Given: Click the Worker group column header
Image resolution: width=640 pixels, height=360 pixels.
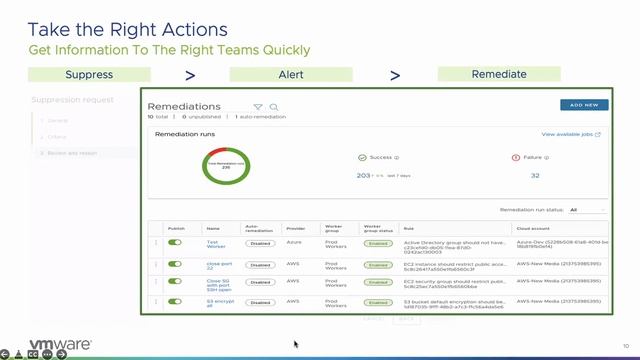Looking at the screenshot, I should [333, 229].
